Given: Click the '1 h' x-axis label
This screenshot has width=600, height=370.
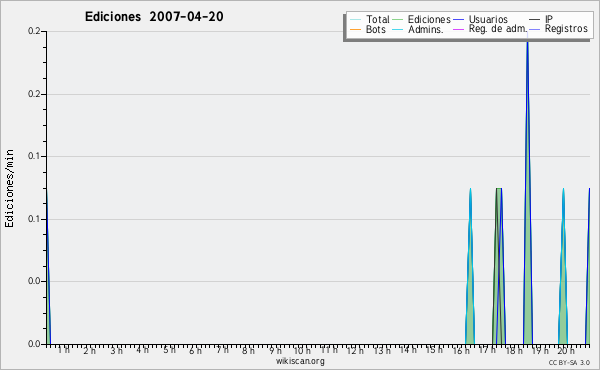Looking at the screenshot, I should [64, 350].
